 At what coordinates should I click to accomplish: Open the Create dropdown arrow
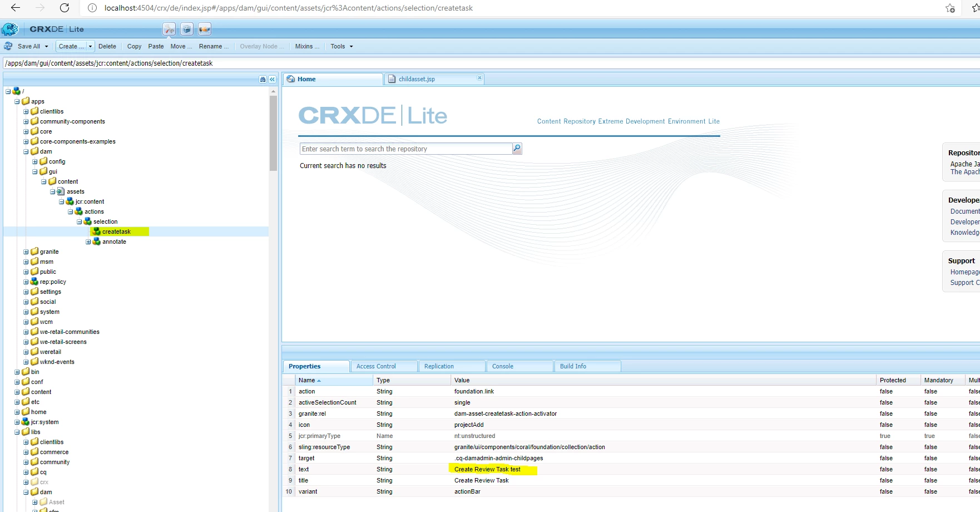pyautogui.click(x=90, y=46)
